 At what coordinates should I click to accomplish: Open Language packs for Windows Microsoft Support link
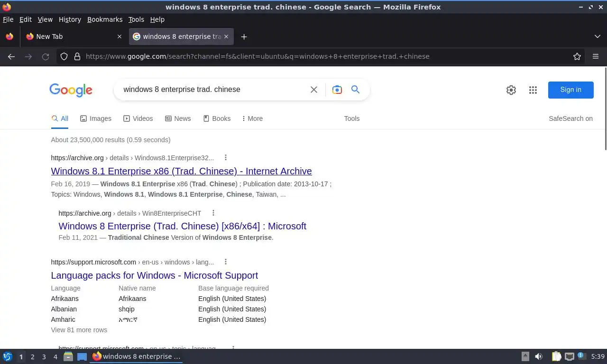pyautogui.click(x=154, y=275)
